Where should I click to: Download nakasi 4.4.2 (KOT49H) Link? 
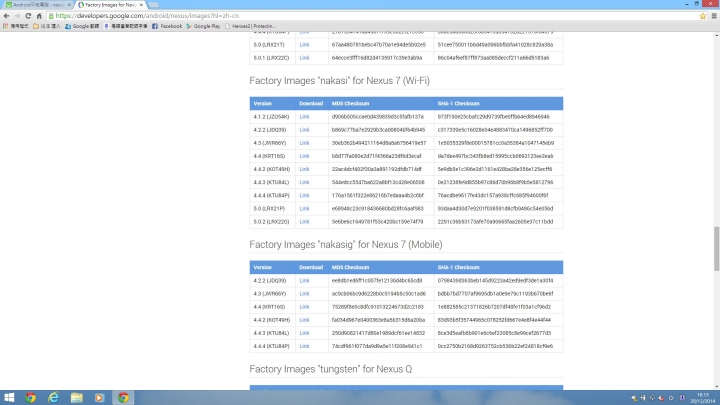304,169
